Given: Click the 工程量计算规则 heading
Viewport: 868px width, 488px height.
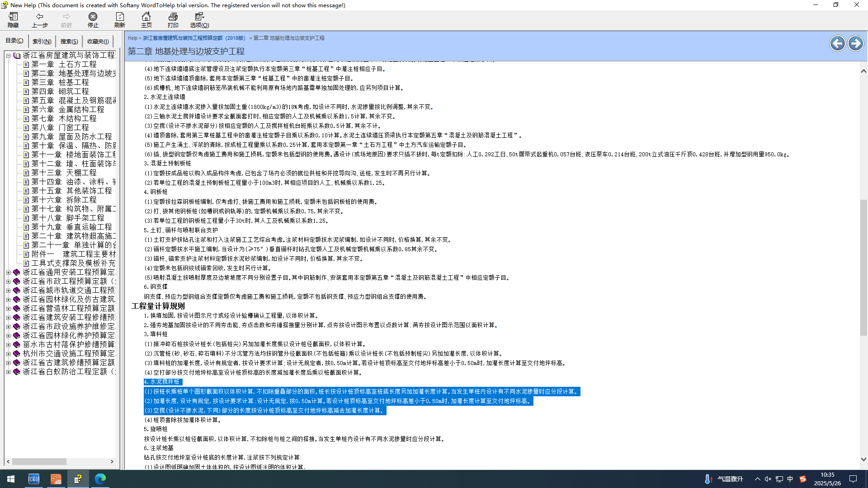Looking at the screenshot, I should [158, 306].
